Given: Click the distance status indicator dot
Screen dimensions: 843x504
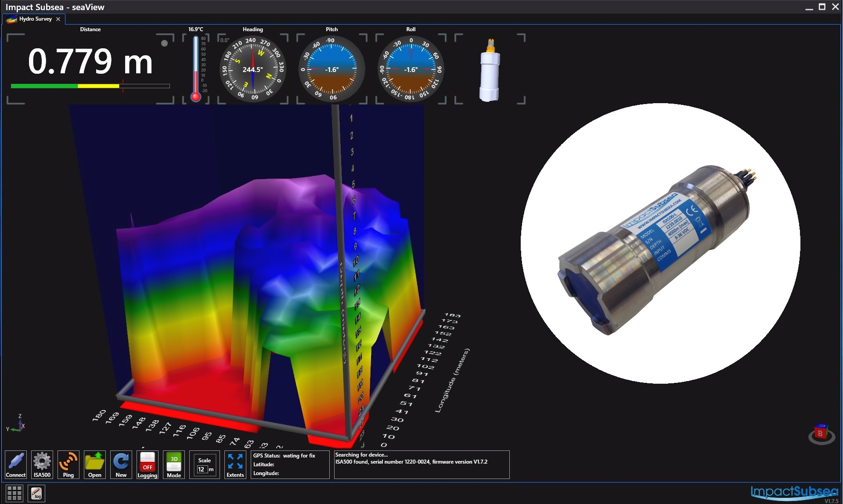Looking at the screenshot, I should tap(165, 43).
